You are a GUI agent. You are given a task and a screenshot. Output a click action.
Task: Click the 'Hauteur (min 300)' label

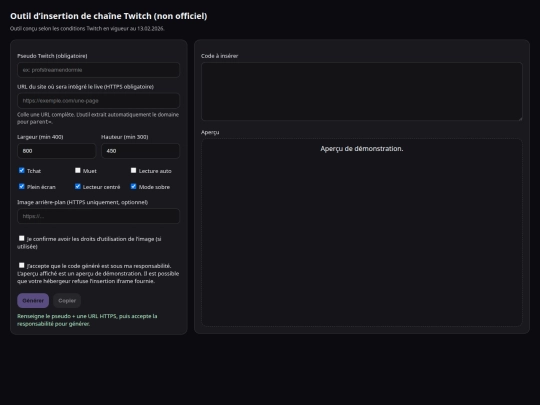click(x=125, y=137)
